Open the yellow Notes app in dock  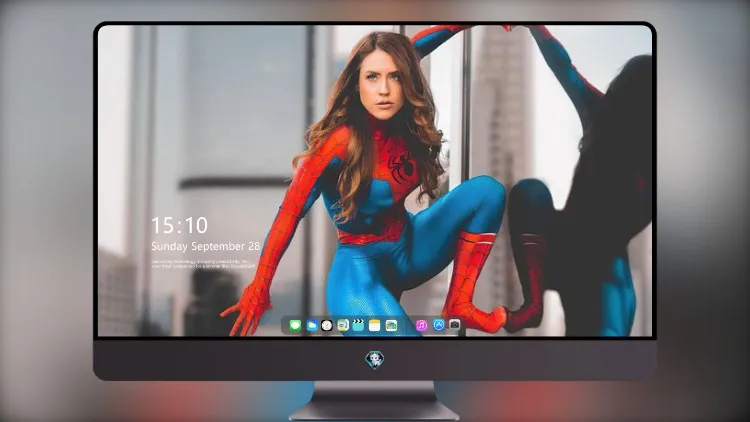point(375,325)
